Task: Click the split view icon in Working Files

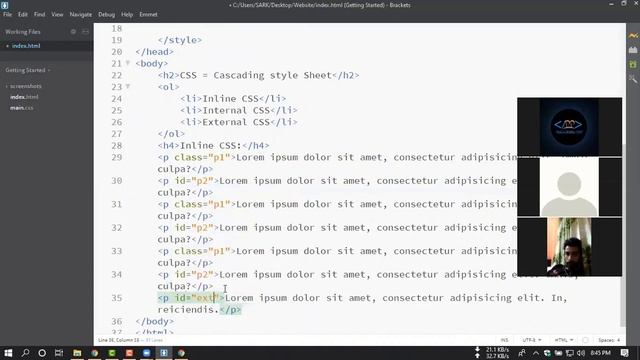Action: pos(85,31)
